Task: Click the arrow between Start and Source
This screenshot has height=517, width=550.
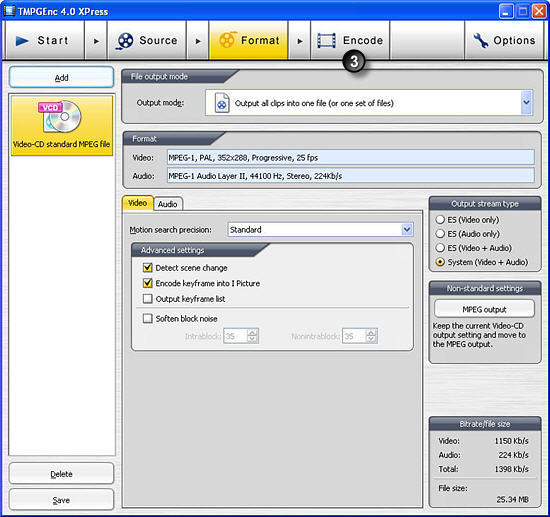Action: (x=96, y=41)
